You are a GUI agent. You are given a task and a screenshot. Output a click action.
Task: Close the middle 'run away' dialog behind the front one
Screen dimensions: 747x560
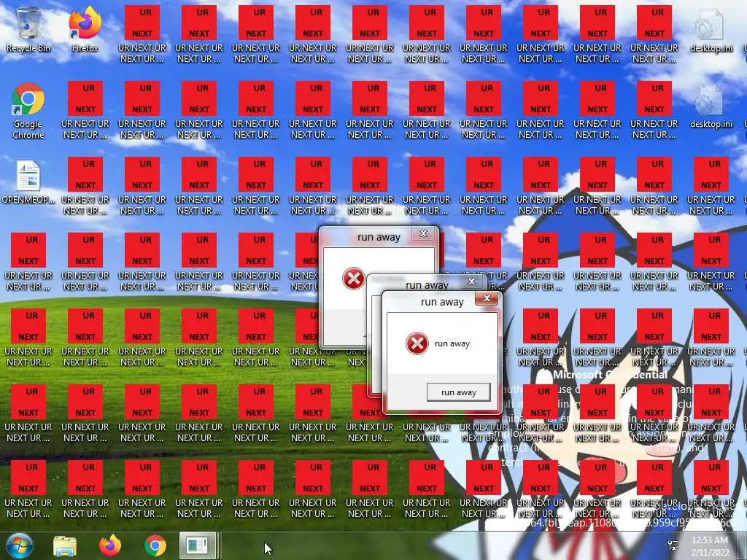coord(472,281)
